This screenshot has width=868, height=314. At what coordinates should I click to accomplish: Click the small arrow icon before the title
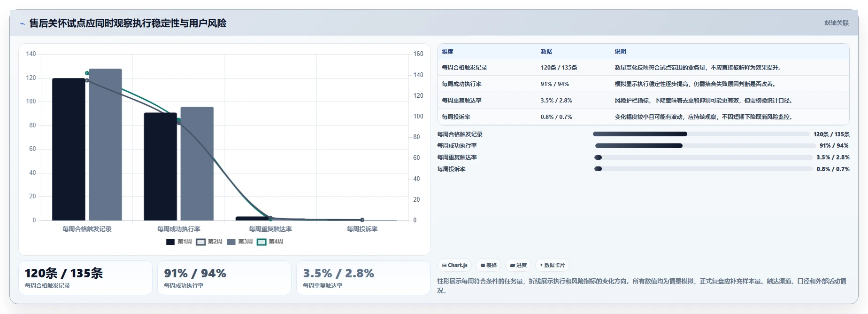[x=22, y=24]
